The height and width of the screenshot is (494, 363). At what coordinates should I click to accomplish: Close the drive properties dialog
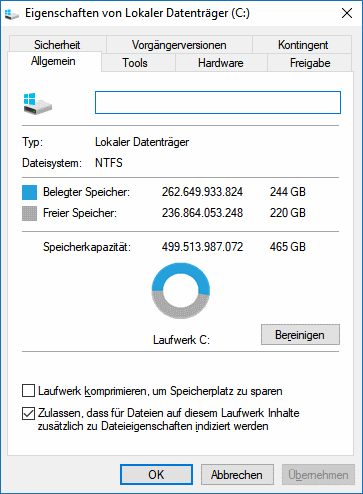click(x=347, y=13)
